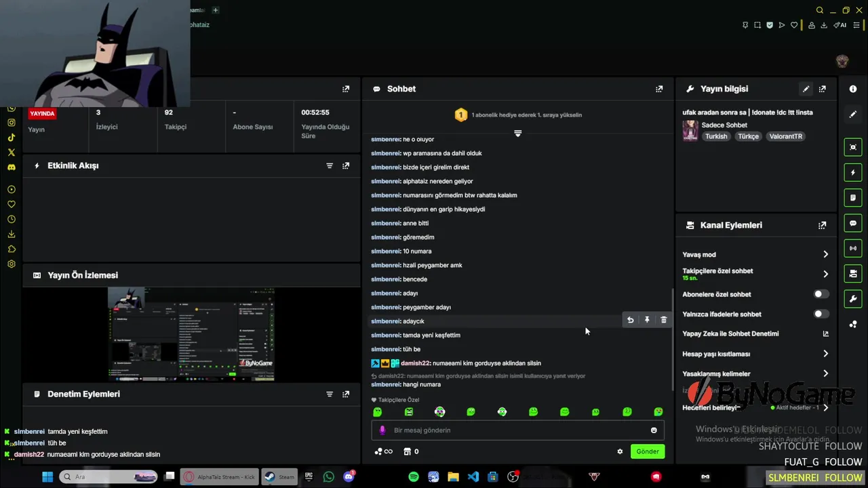
Task: Select the Türkçe tag
Action: click(749, 136)
